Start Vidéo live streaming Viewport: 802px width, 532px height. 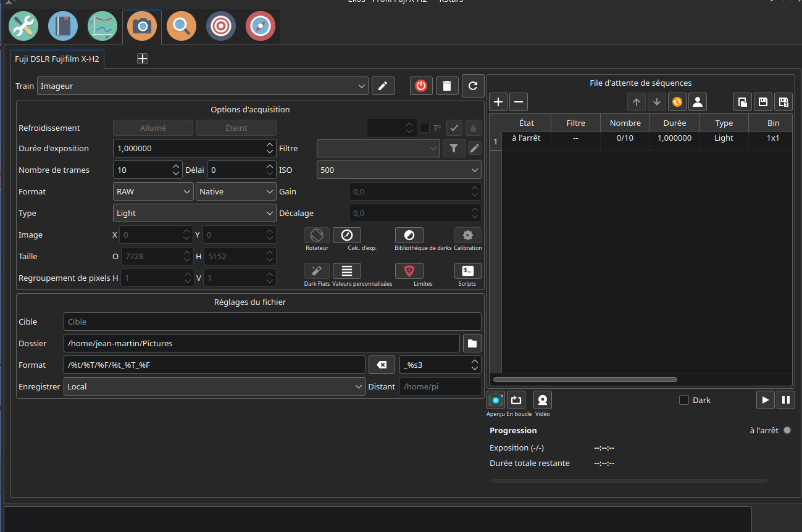(x=542, y=401)
